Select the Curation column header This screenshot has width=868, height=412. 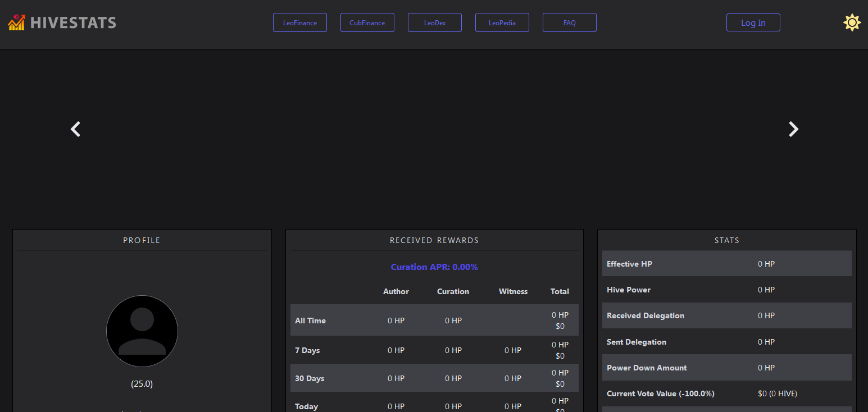(453, 291)
